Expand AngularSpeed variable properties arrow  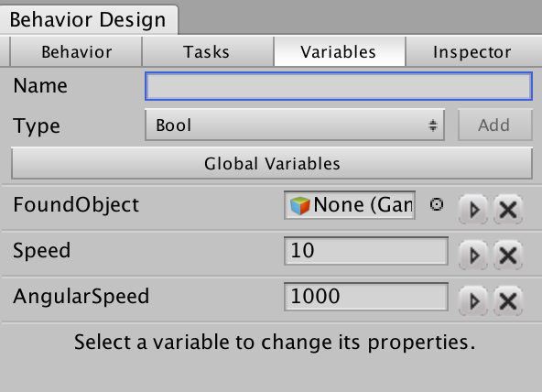[473, 301]
